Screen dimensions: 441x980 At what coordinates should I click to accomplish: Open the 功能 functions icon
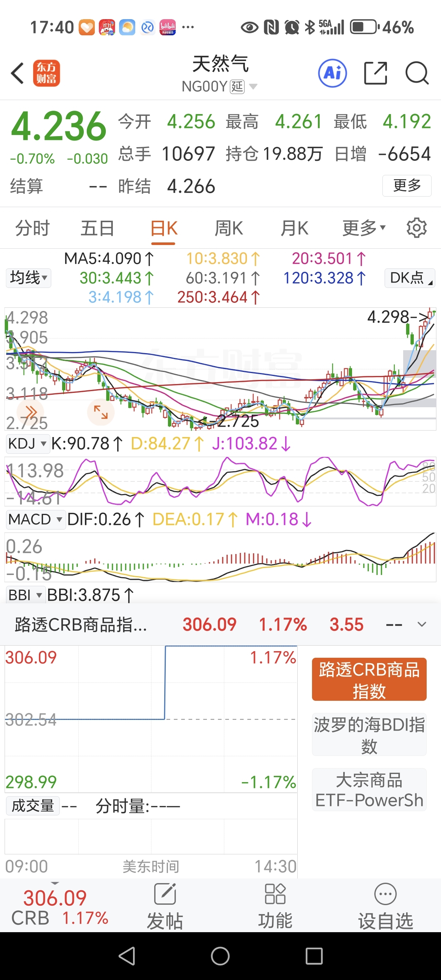pyautogui.click(x=275, y=906)
